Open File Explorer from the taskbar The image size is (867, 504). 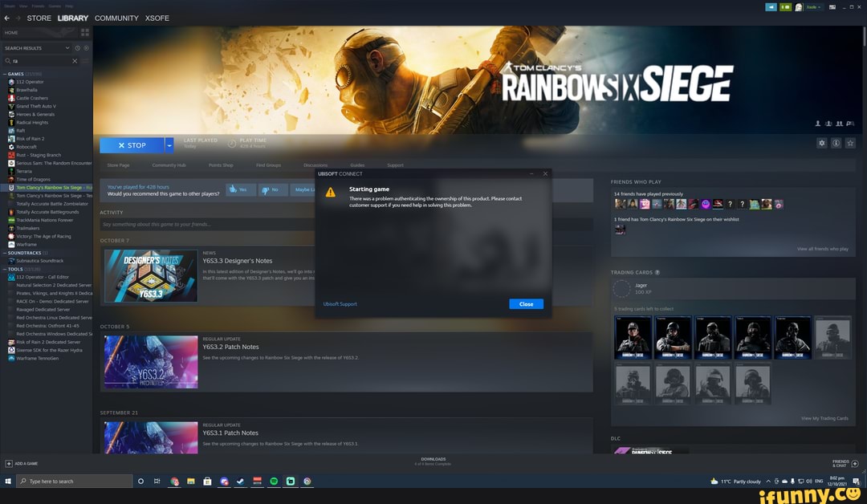click(x=191, y=482)
